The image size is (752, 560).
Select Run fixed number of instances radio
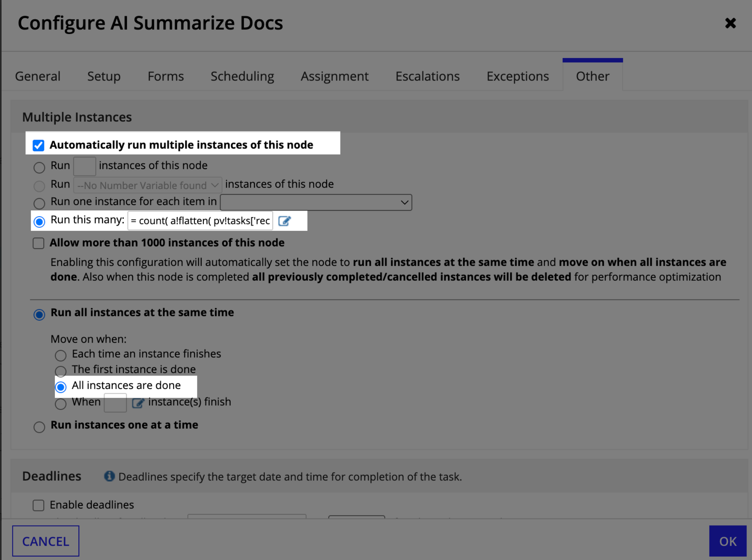[39, 167]
